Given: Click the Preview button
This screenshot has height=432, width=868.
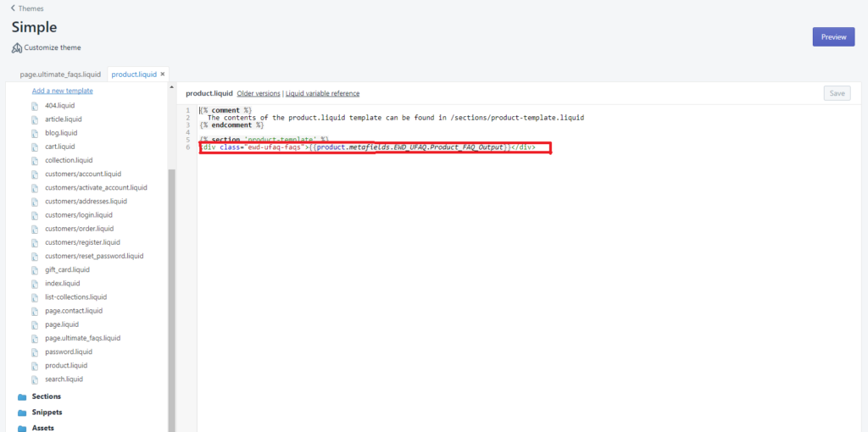Looking at the screenshot, I should (x=834, y=37).
